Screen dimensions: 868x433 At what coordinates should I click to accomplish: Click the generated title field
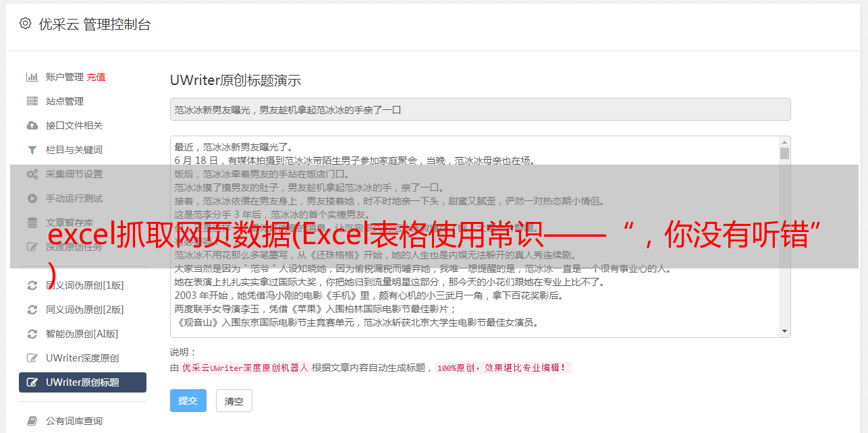coord(480,109)
